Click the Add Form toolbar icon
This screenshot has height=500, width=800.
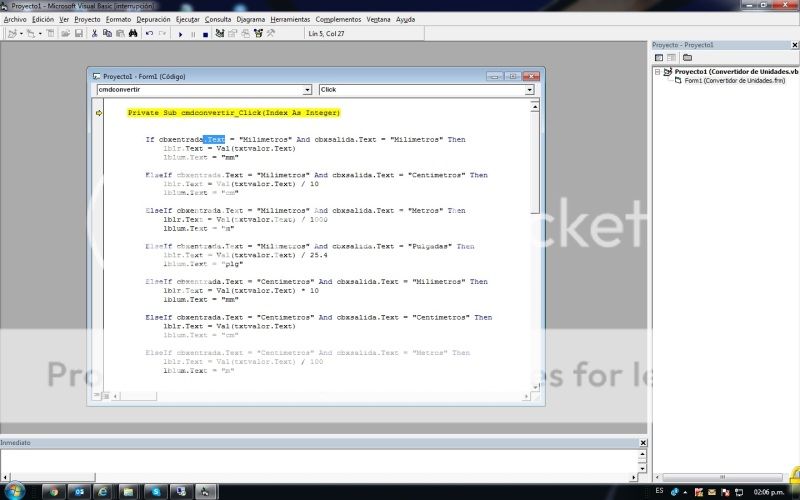click(x=31, y=34)
